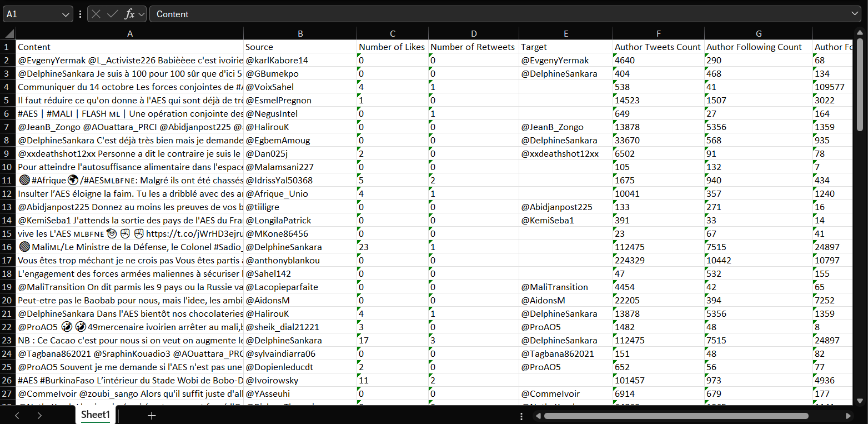Image resolution: width=868 pixels, height=424 pixels.
Task: Switch to the Sheet1 tab
Action: [96, 415]
